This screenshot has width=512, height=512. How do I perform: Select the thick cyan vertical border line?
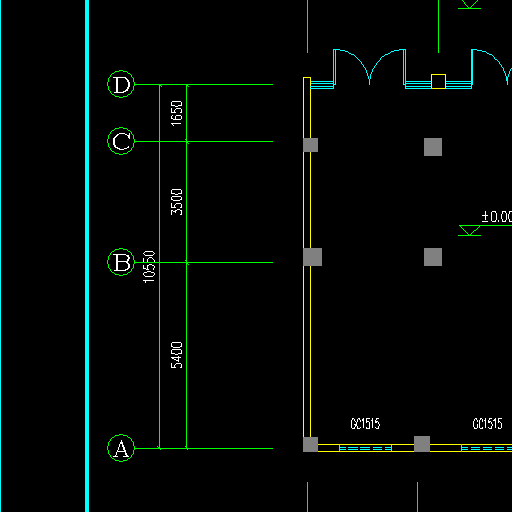(87, 256)
